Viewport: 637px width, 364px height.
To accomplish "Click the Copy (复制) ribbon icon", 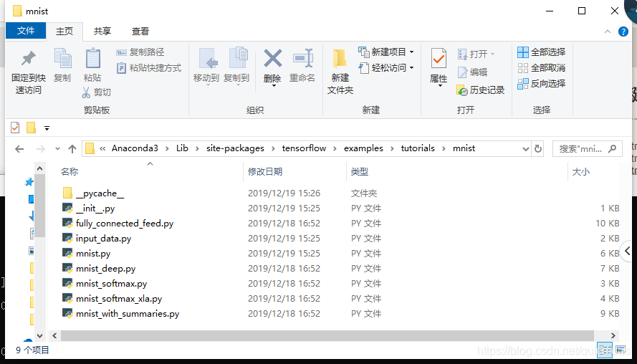I will coord(62,59).
